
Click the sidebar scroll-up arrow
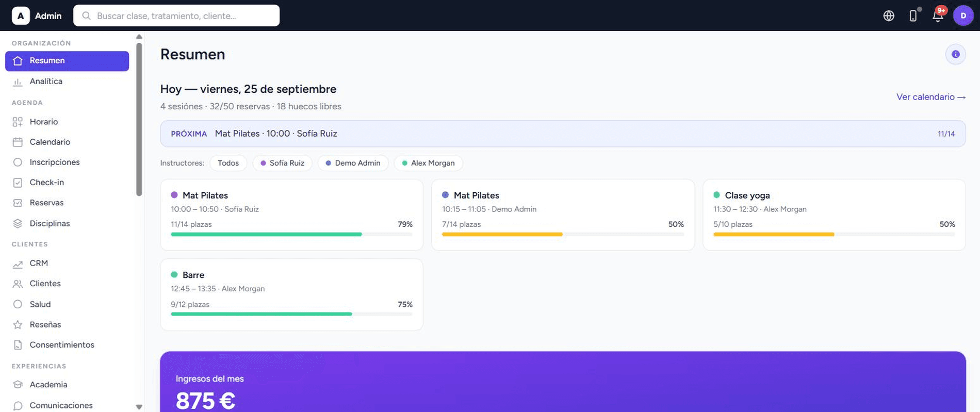(x=139, y=37)
